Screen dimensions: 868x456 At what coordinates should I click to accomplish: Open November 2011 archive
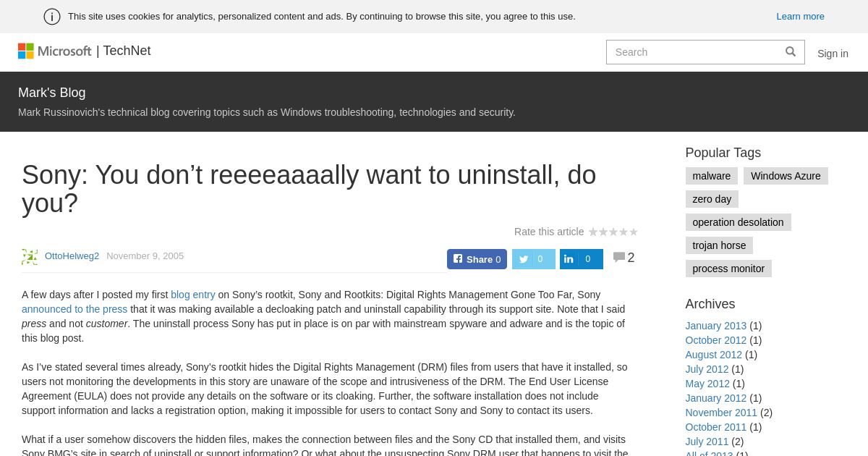[x=721, y=413]
